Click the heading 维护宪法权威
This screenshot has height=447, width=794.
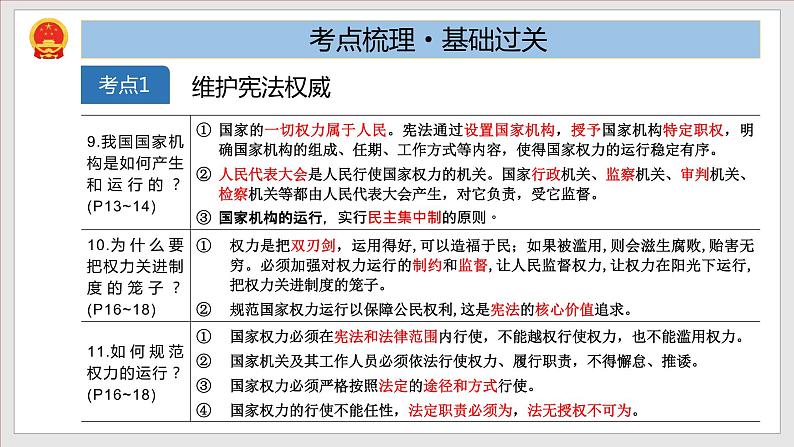point(260,88)
